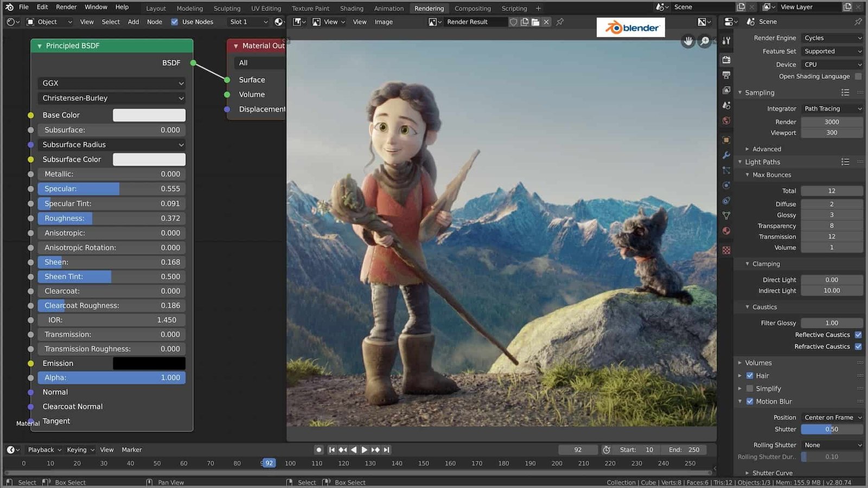Open the Modifiers wrench tab

[x=726, y=155]
